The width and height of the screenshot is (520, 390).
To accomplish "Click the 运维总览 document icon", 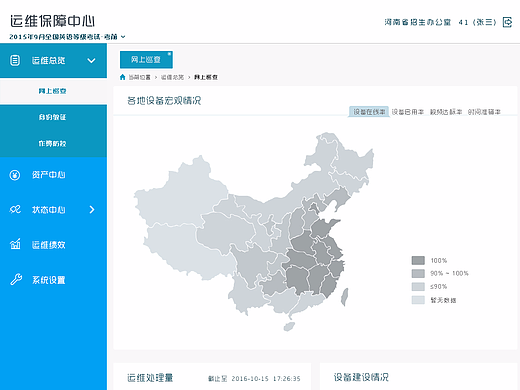I will pos(15,60).
